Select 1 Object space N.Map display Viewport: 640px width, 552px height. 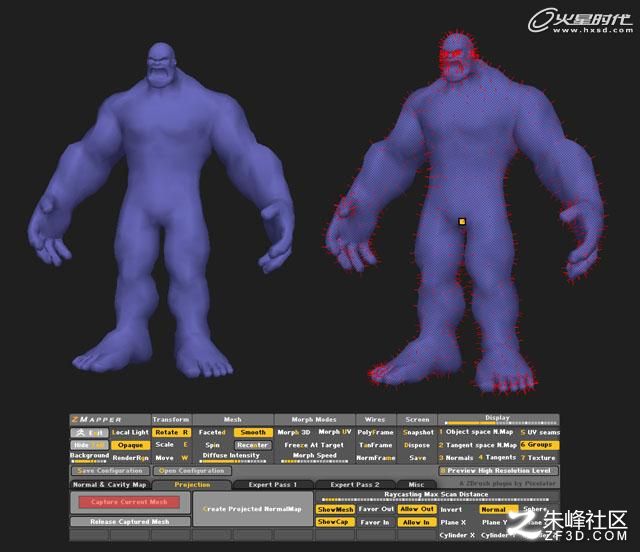coord(476,432)
